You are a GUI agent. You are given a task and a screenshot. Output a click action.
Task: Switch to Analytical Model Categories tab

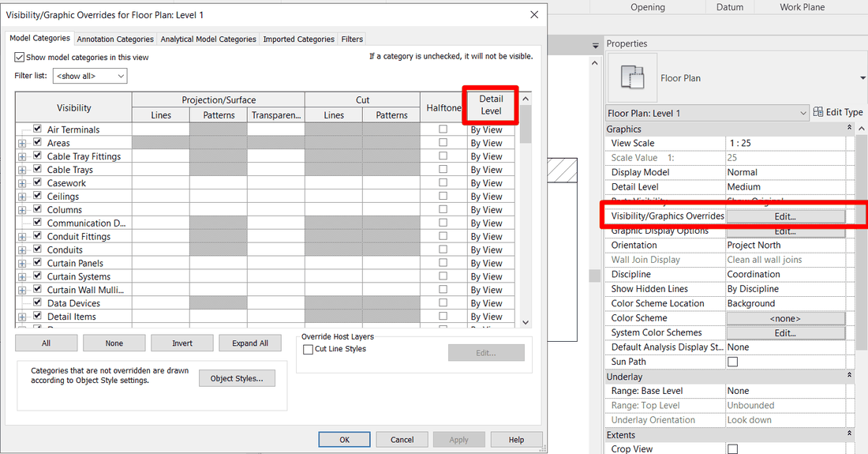click(208, 39)
